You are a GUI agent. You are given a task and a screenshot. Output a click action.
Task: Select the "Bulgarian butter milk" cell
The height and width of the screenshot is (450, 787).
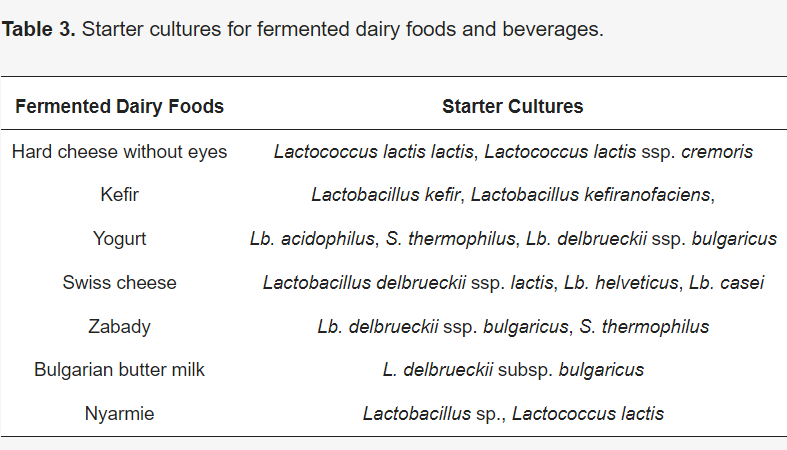point(119,369)
